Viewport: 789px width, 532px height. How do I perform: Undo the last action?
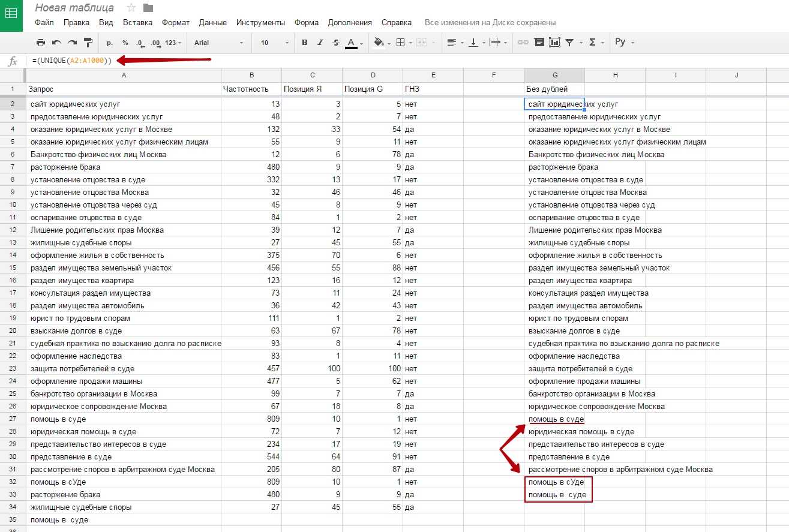(56, 43)
